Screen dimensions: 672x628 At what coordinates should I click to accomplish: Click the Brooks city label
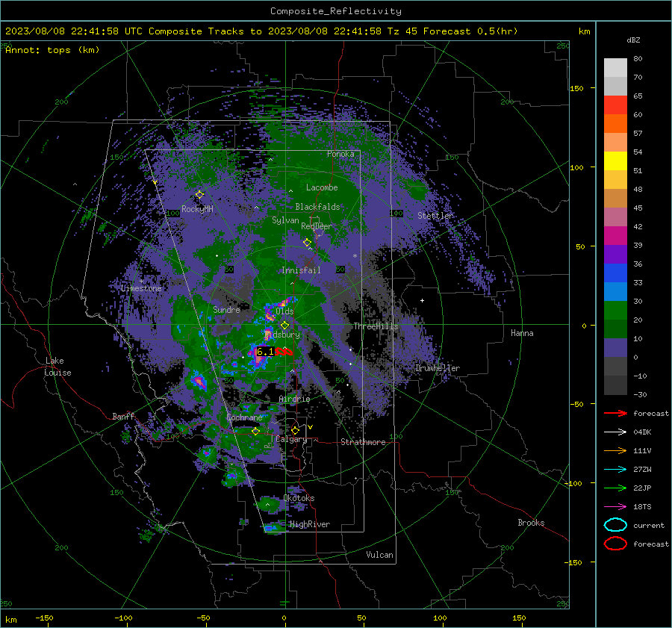point(531,523)
